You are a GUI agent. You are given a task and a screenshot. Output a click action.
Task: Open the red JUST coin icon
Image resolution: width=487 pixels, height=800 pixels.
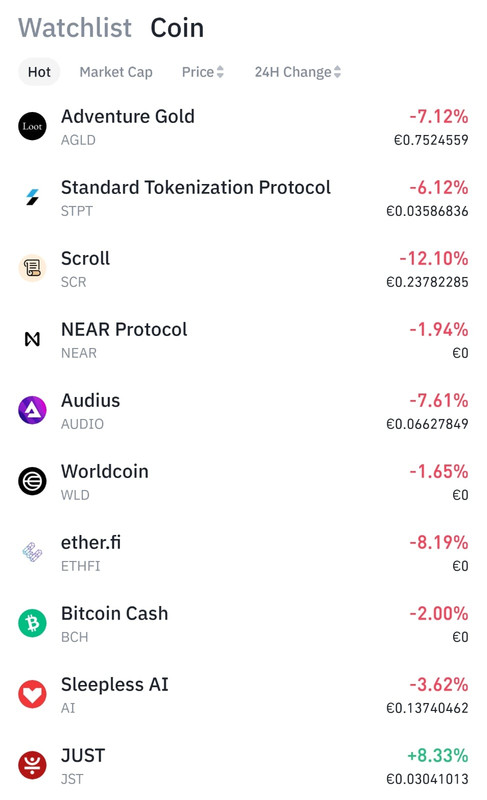32,765
